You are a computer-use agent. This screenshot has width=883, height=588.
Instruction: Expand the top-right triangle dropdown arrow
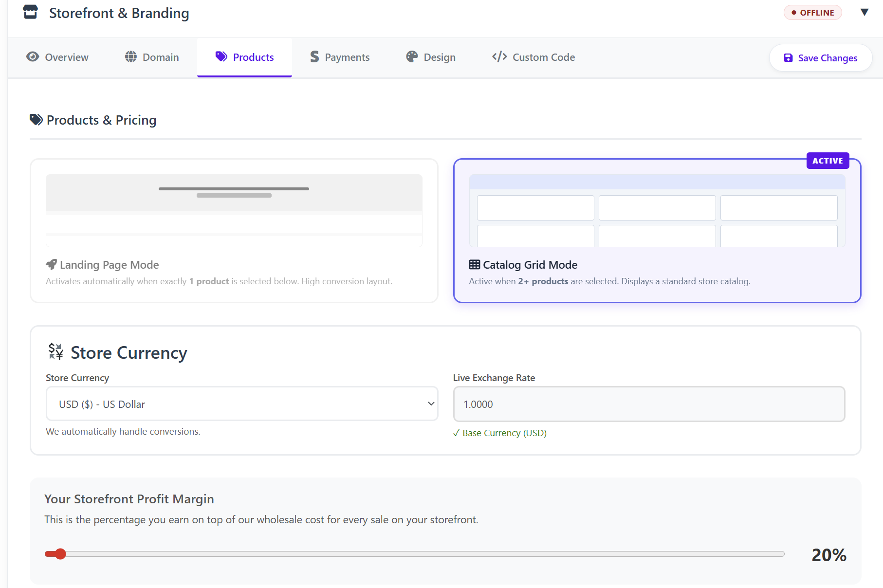[x=864, y=12]
